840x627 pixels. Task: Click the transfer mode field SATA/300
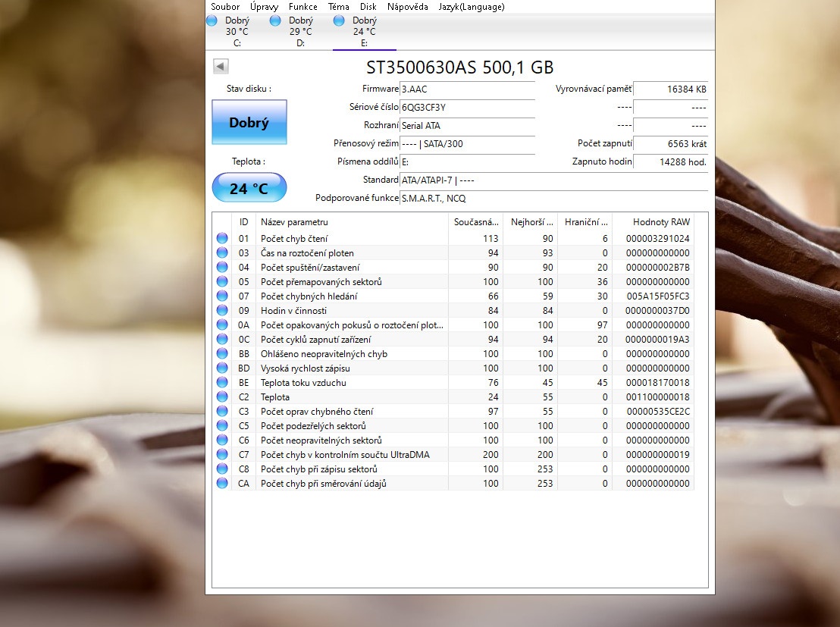point(467,143)
